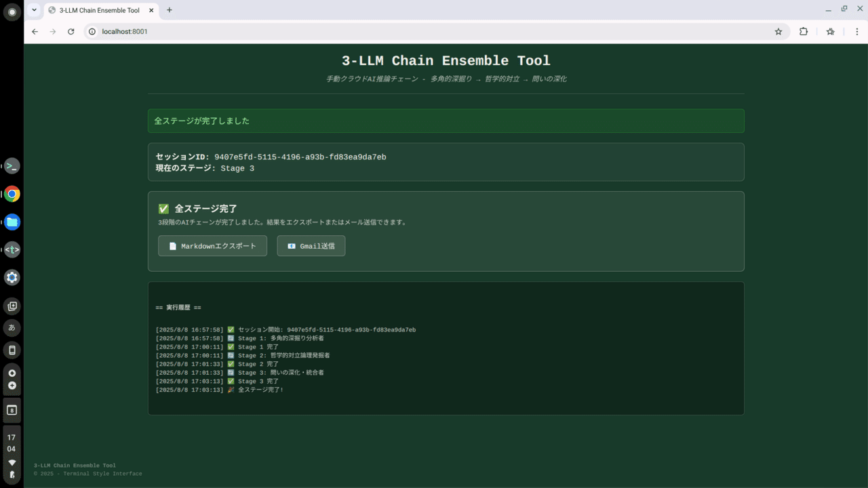Click the Markdownエクスポート button
Image resolution: width=868 pixels, height=488 pixels.
point(212,246)
